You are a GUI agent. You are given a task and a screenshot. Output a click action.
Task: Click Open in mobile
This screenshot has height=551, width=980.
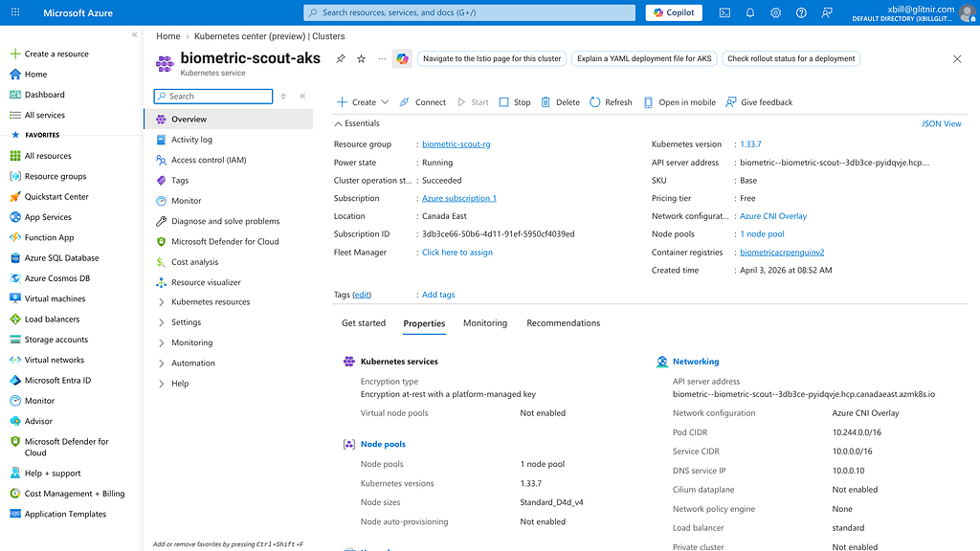pyautogui.click(x=679, y=101)
